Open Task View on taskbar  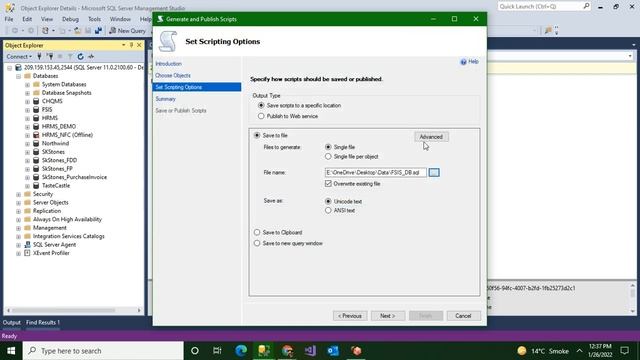(x=217, y=351)
